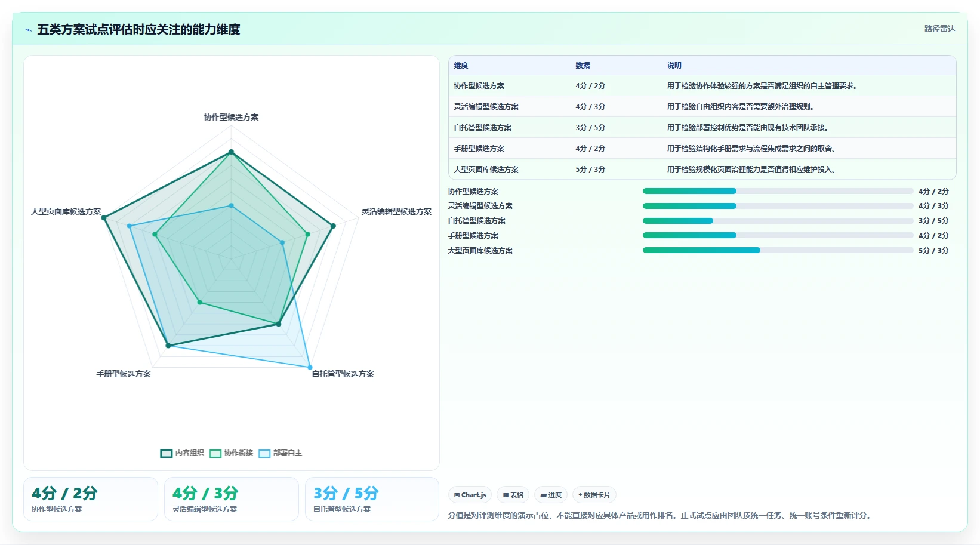Open the 4分 / 2分 协作型候选方案 stat card
Viewport: 980px width, 545px height.
pyautogui.click(x=91, y=499)
